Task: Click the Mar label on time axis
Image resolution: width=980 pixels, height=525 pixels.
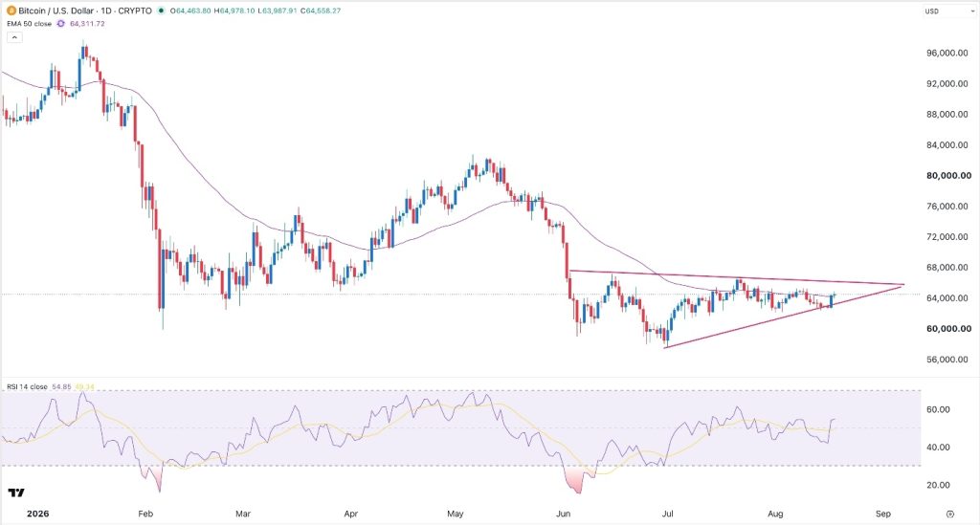Action: click(242, 514)
